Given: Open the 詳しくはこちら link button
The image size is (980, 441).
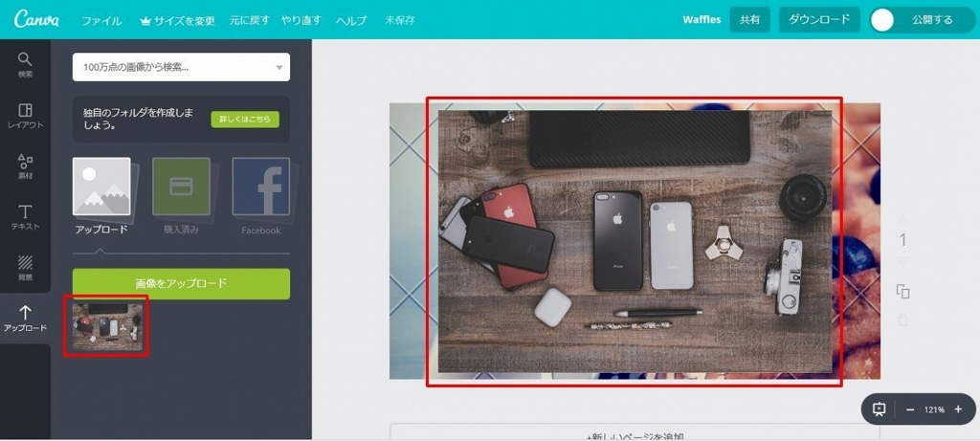Looking at the screenshot, I should click(245, 120).
